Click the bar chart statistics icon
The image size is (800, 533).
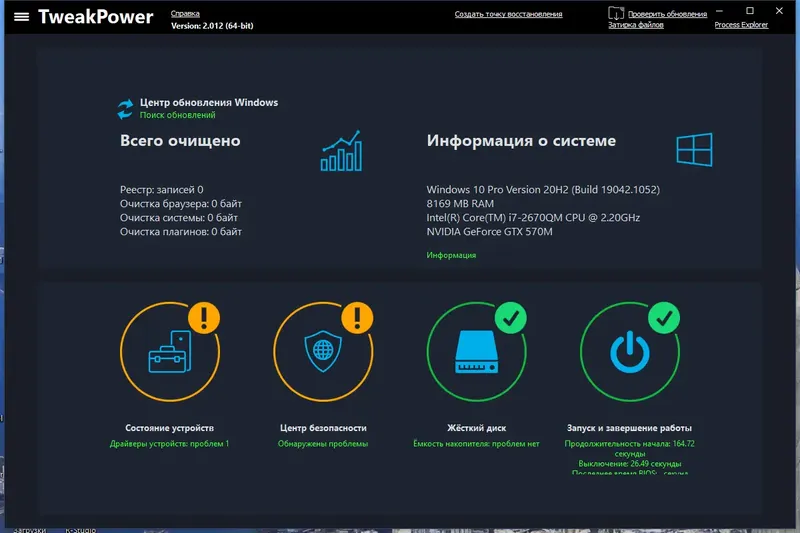(341, 151)
